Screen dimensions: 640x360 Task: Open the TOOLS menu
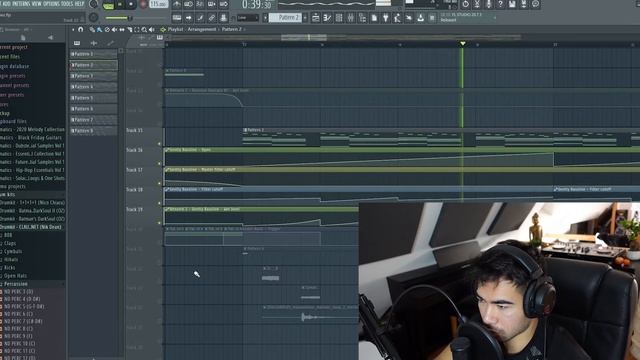[x=67, y=4]
